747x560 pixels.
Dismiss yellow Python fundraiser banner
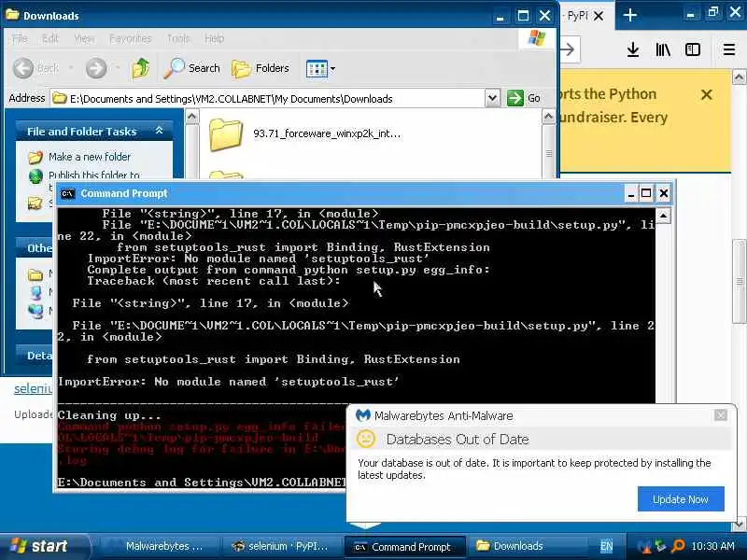(x=707, y=94)
